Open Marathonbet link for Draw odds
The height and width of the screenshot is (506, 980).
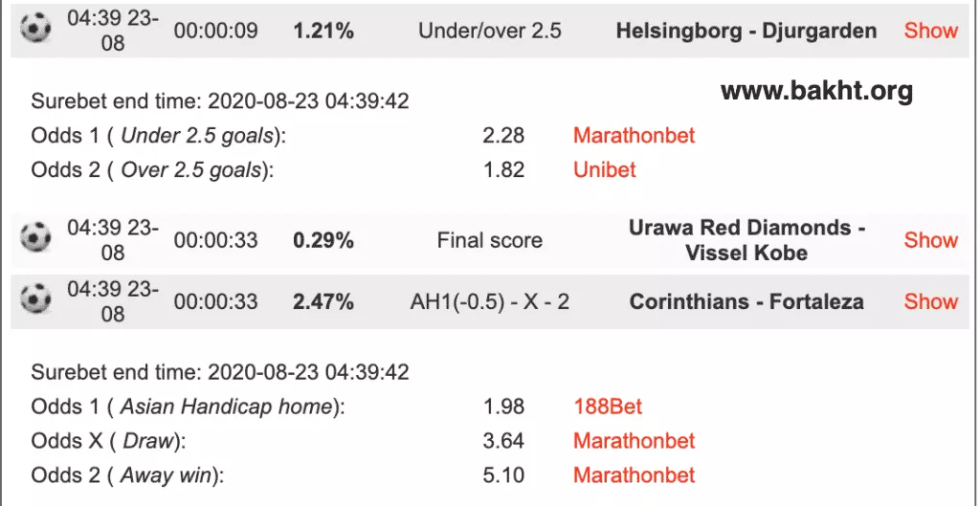pos(634,441)
